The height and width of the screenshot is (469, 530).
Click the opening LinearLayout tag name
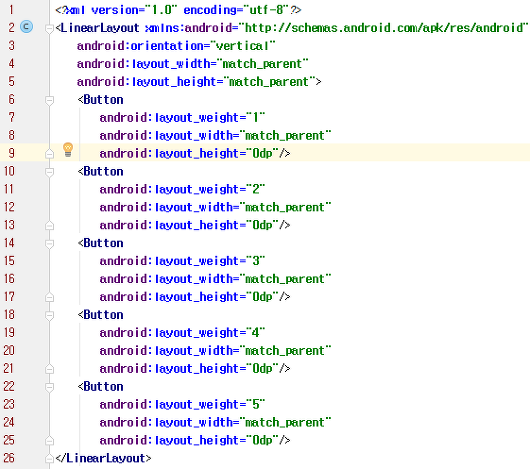[x=100, y=28]
